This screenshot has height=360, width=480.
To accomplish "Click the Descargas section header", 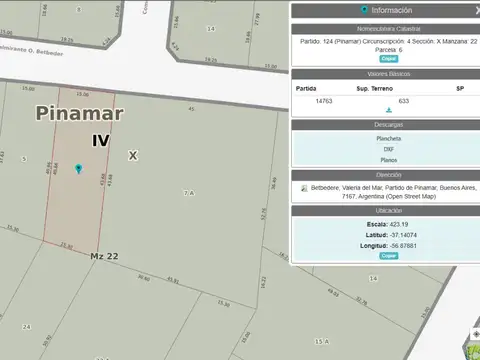I will pyautogui.click(x=389, y=125).
